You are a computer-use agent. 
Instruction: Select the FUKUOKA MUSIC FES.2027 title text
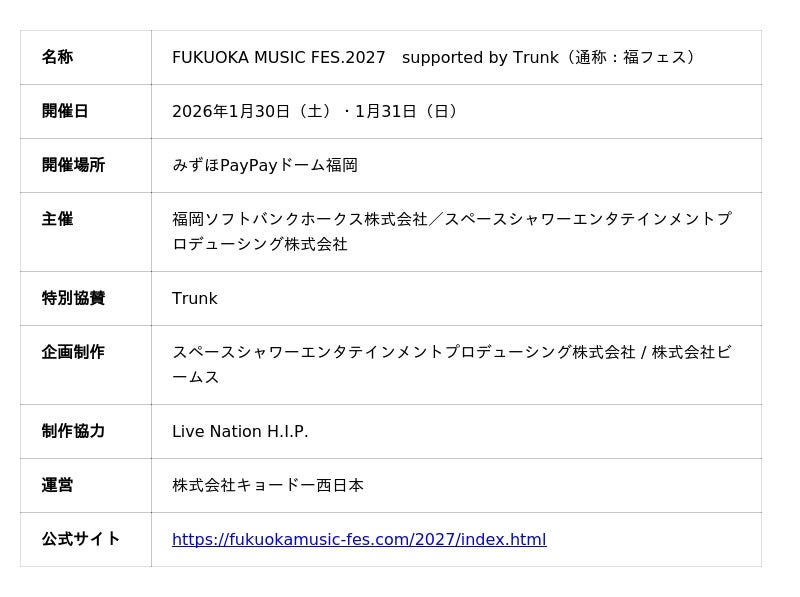pyautogui.click(x=279, y=57)
